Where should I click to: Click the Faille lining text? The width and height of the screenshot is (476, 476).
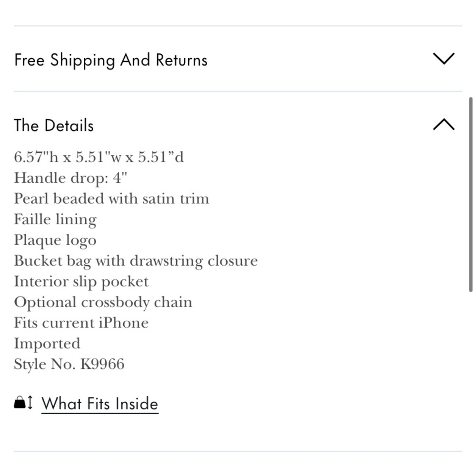coord(55,219)
